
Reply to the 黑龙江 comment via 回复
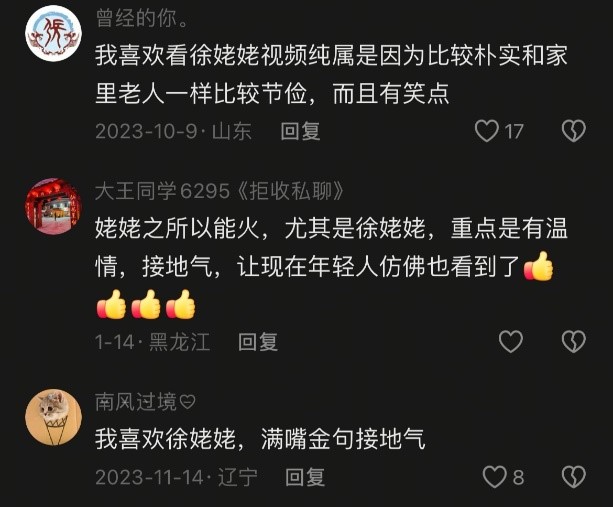[258, 342]
